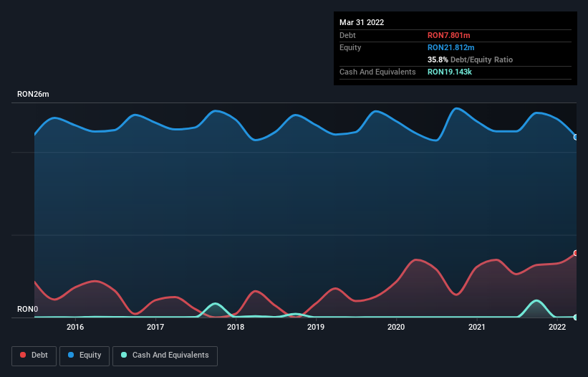Select the 2021 x-axis label

click(476, 327)
